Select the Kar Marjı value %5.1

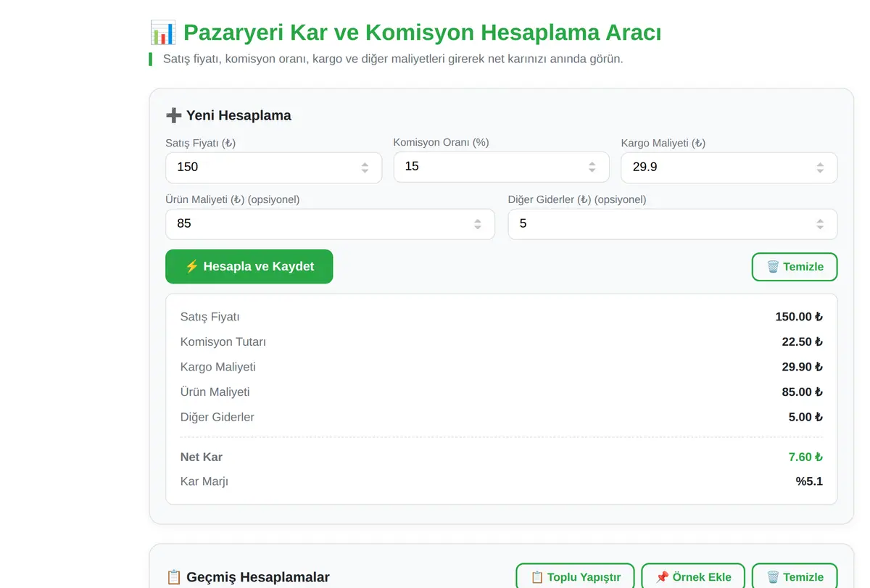(809, 481)
